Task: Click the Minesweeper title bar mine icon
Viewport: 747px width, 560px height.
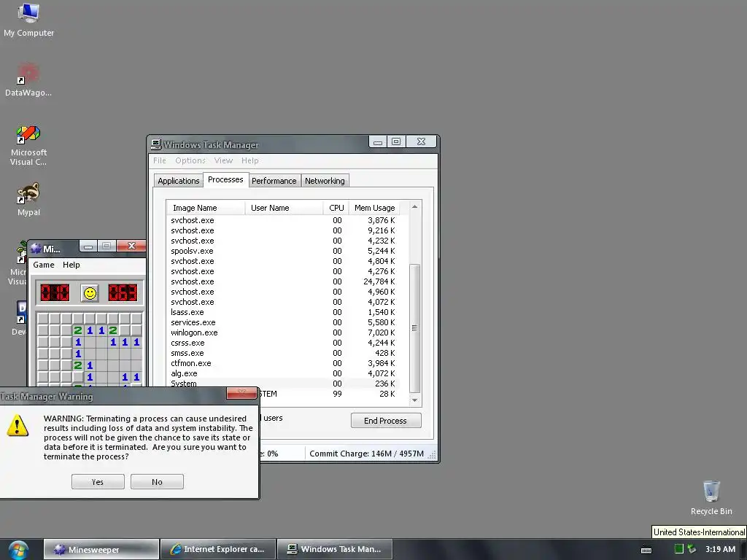Action: (36, 248)
